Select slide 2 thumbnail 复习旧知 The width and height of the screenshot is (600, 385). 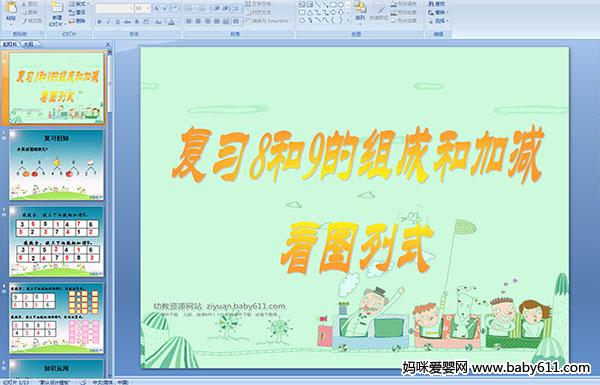57,165
